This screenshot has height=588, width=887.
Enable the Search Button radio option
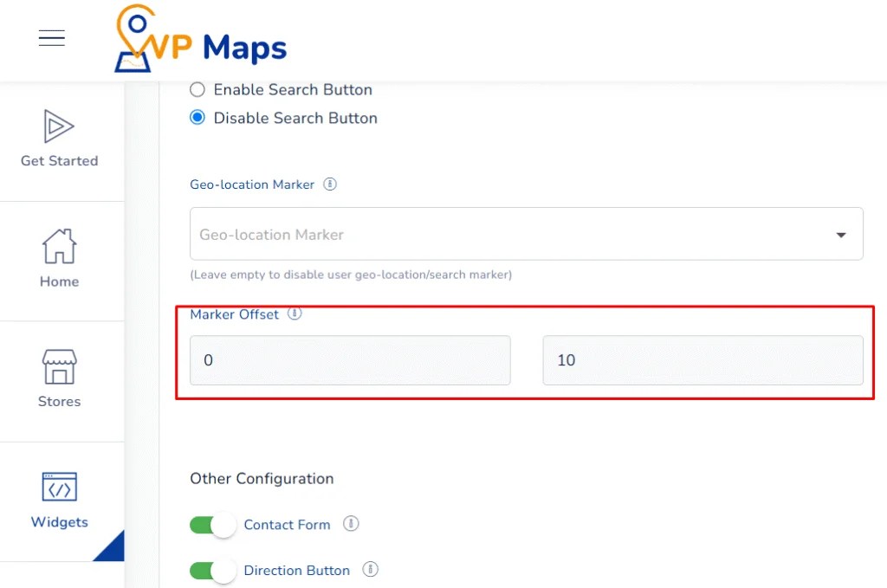point(197,89)
